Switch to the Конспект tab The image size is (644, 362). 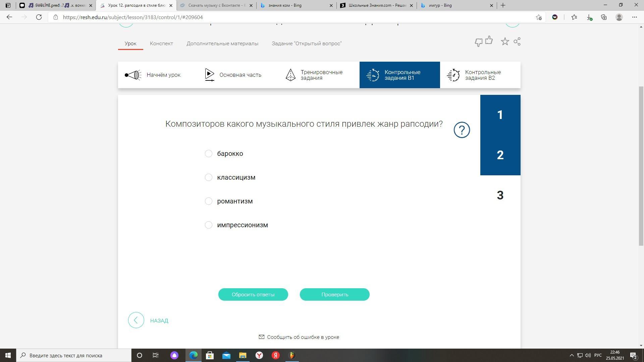pos(161,44)
